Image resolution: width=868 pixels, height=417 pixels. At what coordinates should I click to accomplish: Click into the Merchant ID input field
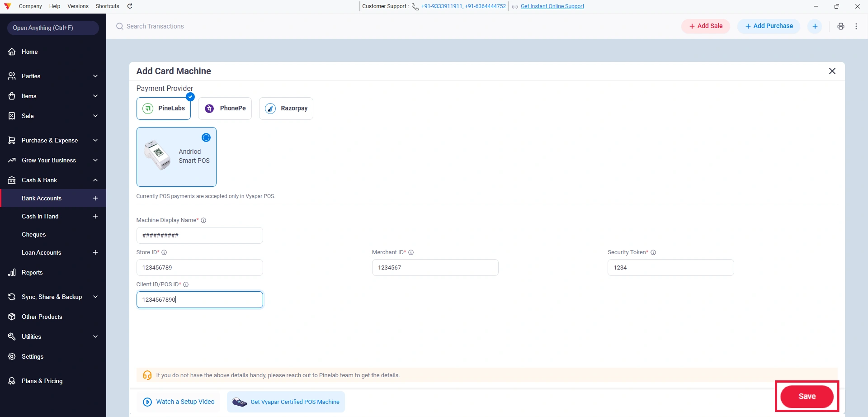point(435,267)
